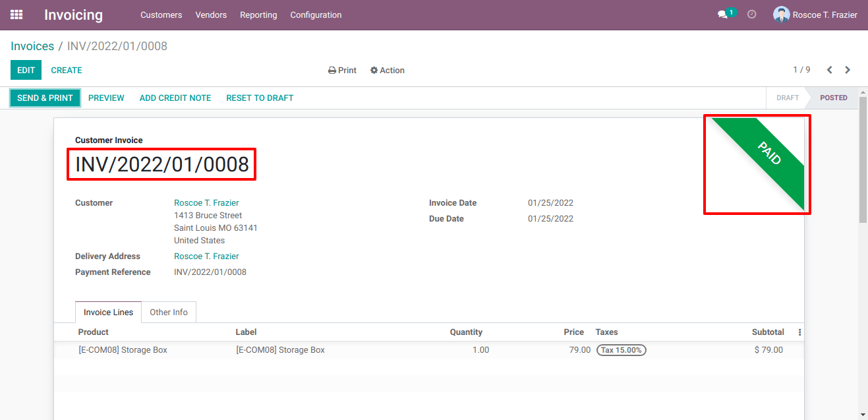
Task: Click the Preview button
Action: click(106, 98)
